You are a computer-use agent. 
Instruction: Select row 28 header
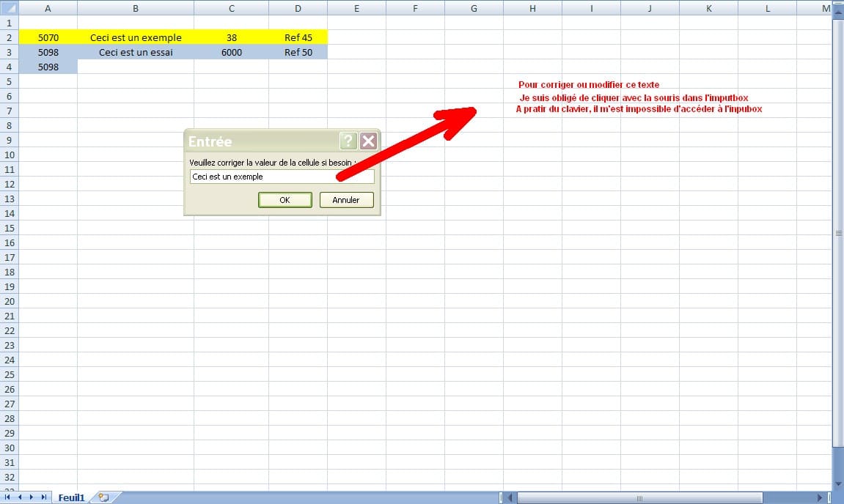[9, 418]
